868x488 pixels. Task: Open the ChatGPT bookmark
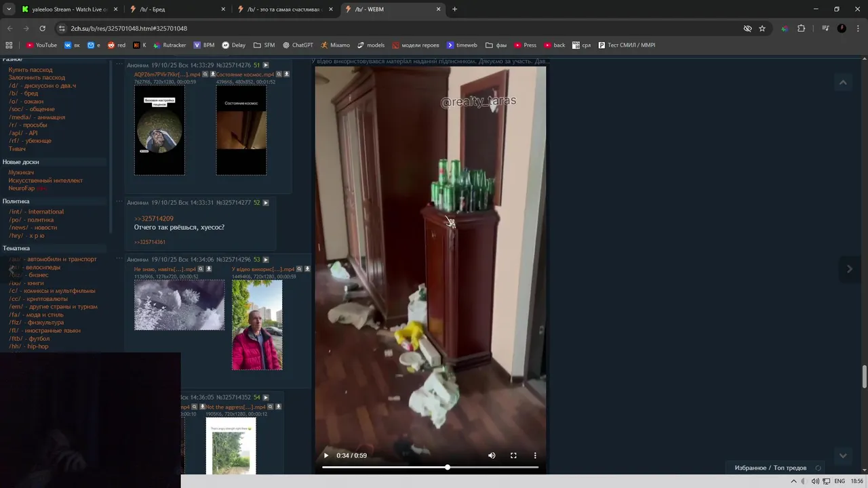[x=298, y=45]
